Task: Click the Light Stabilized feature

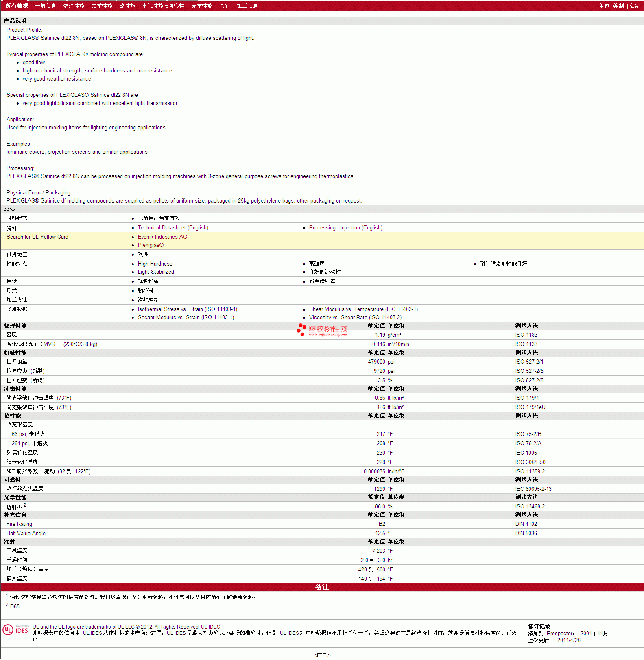Action: point(156,272)
